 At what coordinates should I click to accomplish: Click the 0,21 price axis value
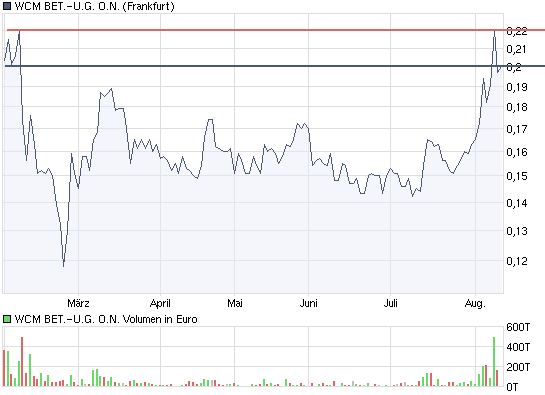[516, 49]
